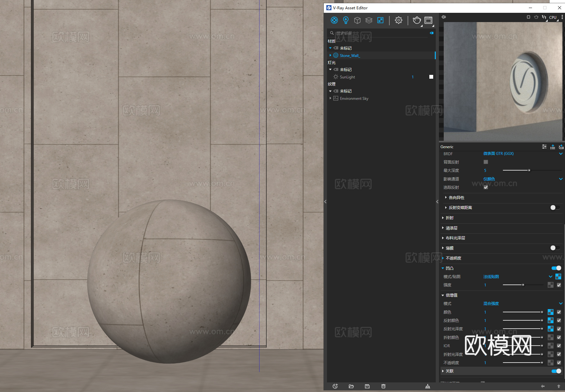Select the Environment Sky texture
Viewport: 565px width, 392px height.
coord(354,99)
